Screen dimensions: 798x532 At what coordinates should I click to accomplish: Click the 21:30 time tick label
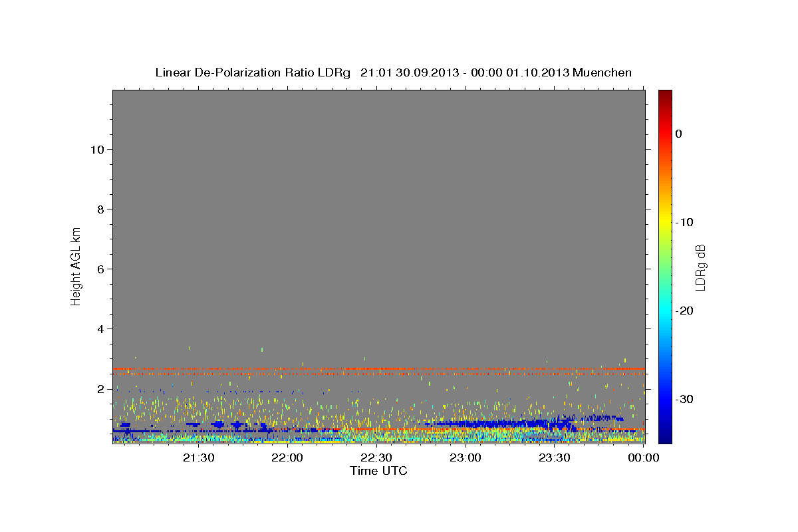point(199,458)
